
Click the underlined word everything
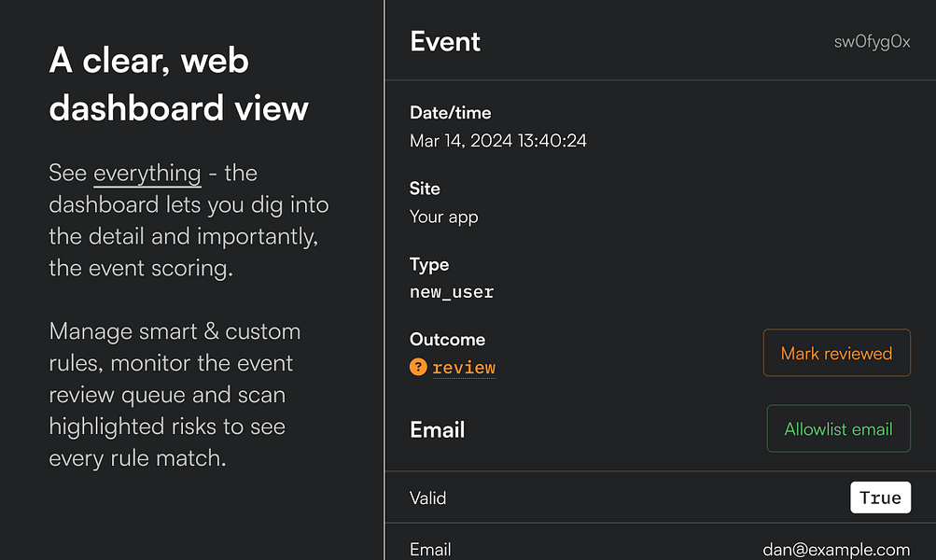coord(147,174)
